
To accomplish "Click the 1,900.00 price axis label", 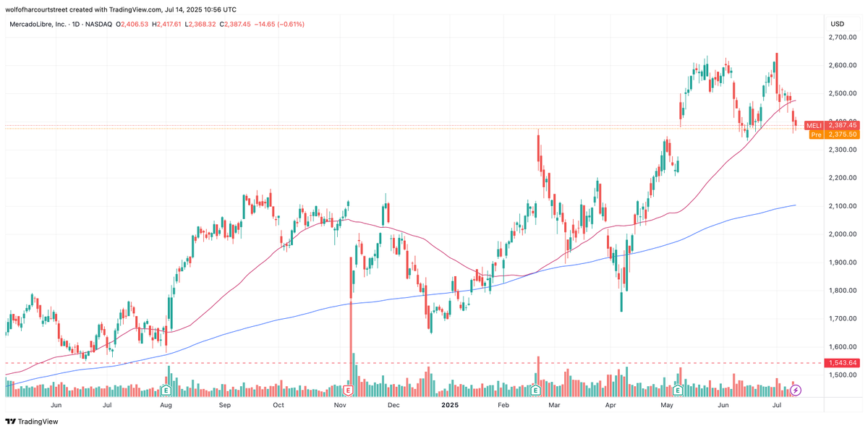I will pyautogui.click(x=843, y=263).
